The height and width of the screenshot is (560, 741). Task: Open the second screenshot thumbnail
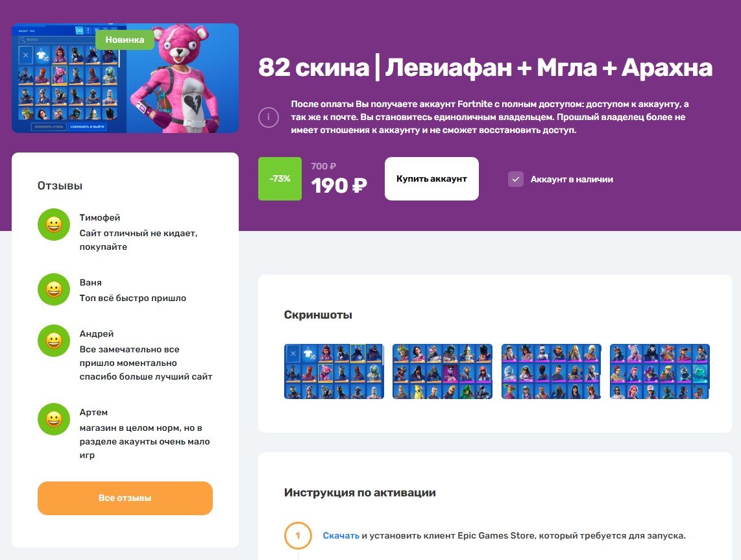443,371
